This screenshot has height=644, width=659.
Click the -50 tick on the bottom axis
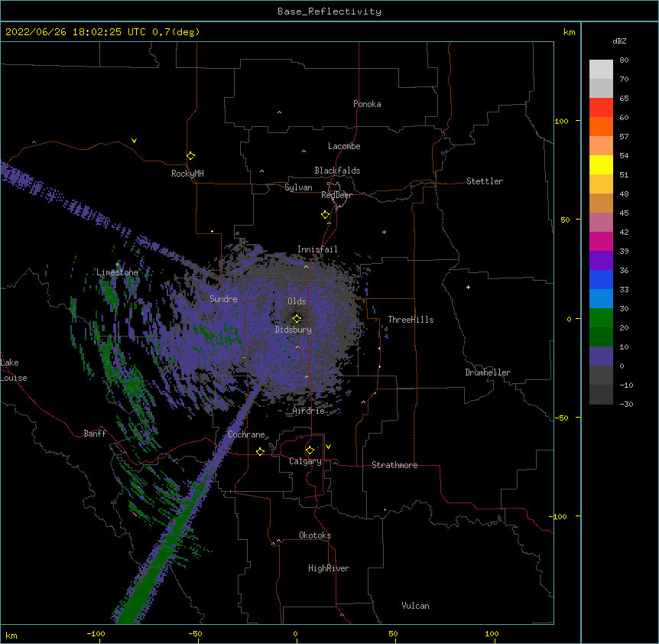click(195, 633)
